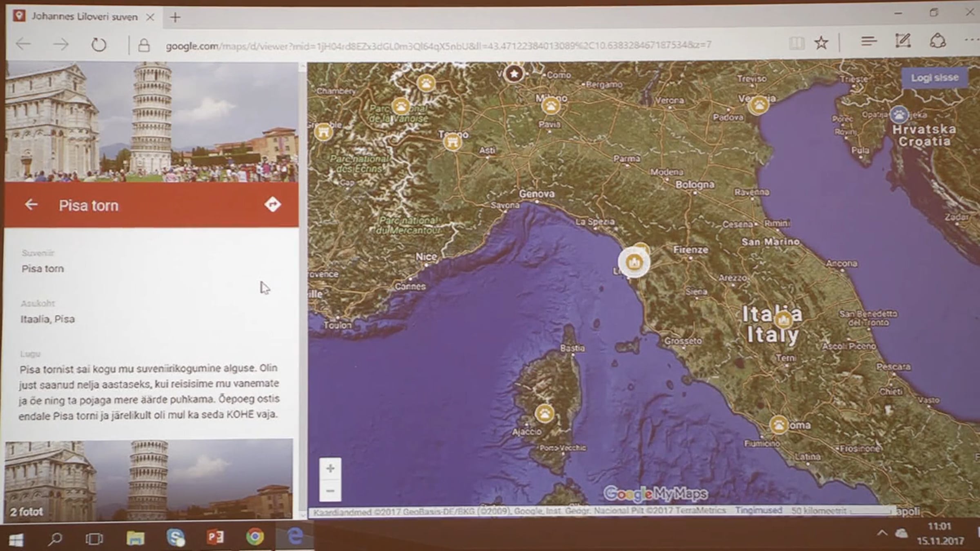The width and height of the screenshot is (980, 551).
Task: Select the map marker at Roma
Action: click(778, 424)
